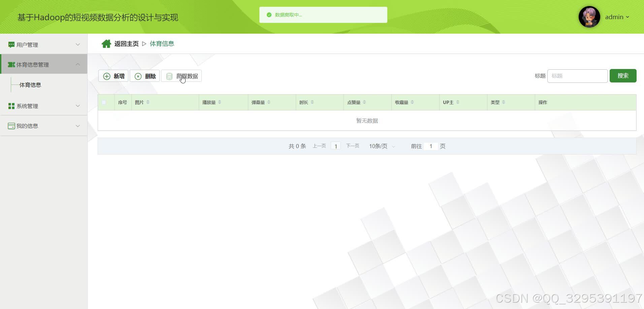Screen dimensions: 644x309
Task: Click the 系统管理 chevron arrow
Action: point(78,106)
